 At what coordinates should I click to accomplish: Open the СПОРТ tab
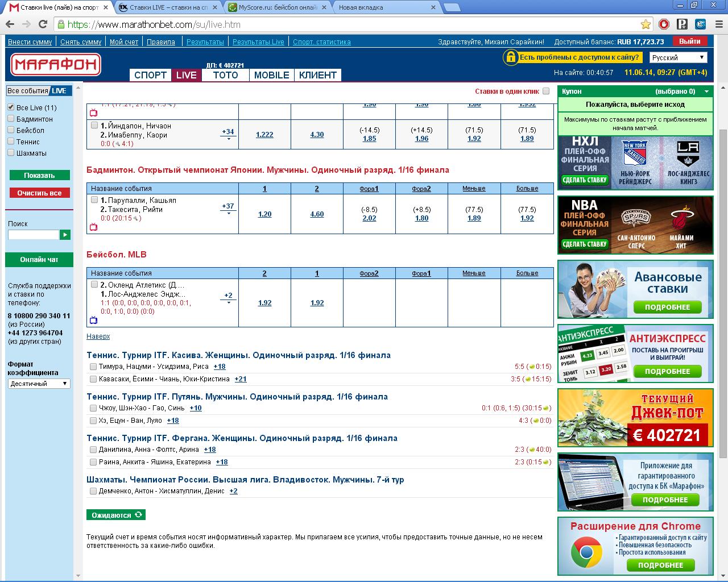pyautogui.click(x=150, y=75)
